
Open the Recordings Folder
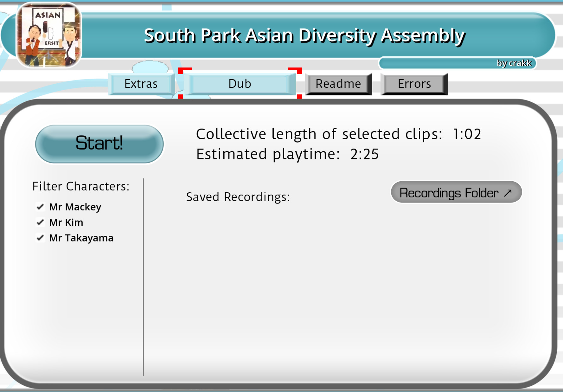point(456,192)
